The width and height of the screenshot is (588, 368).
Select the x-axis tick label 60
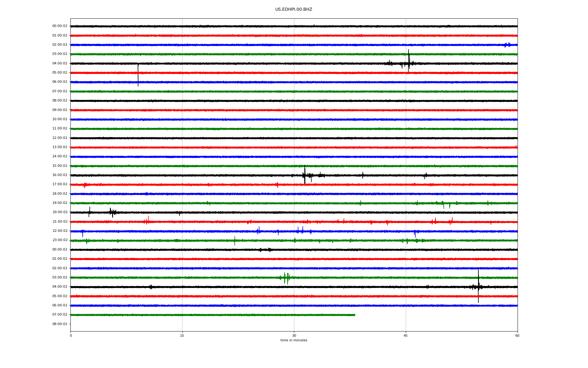(517, 335)
